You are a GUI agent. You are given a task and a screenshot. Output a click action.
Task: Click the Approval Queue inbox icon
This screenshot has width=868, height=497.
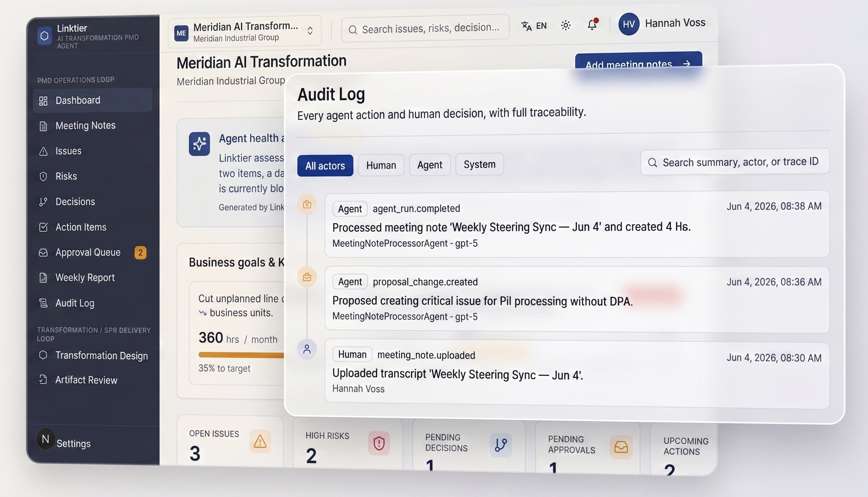(43, 253)
